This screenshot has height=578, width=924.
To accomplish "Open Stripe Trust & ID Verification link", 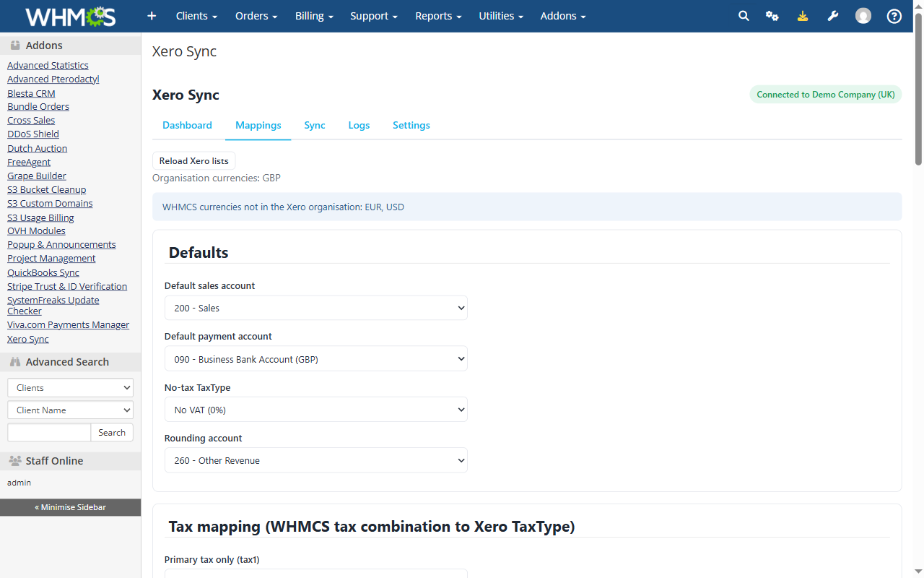I will pyautogui.click(x=67, y=286).
